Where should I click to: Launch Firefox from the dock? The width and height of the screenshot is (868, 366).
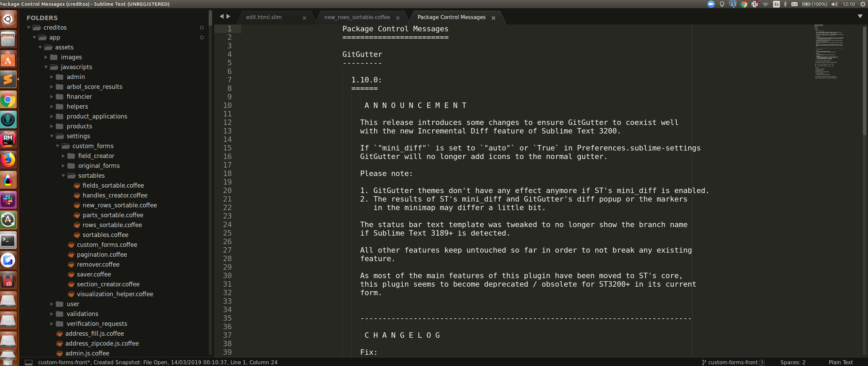[x=8, y=160]
